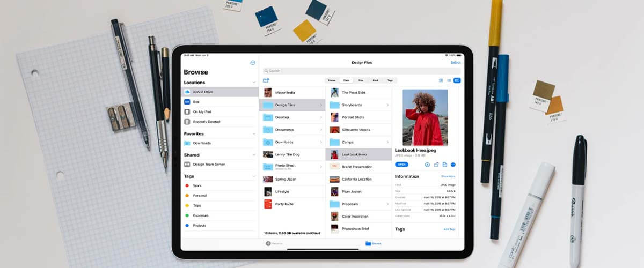Screen dimensions: 644x268
Task: Open On My iPad location
Action: click(221, 111)
